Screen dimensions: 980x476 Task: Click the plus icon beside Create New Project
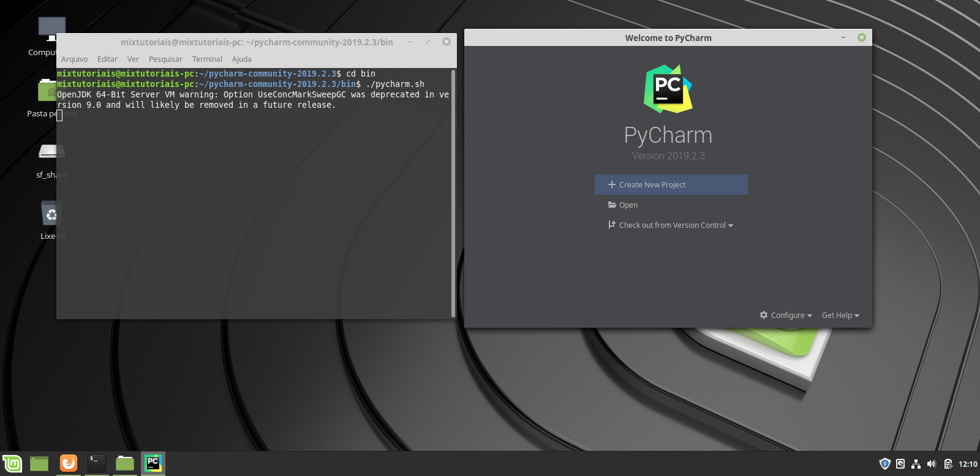(x=611, y=184)
